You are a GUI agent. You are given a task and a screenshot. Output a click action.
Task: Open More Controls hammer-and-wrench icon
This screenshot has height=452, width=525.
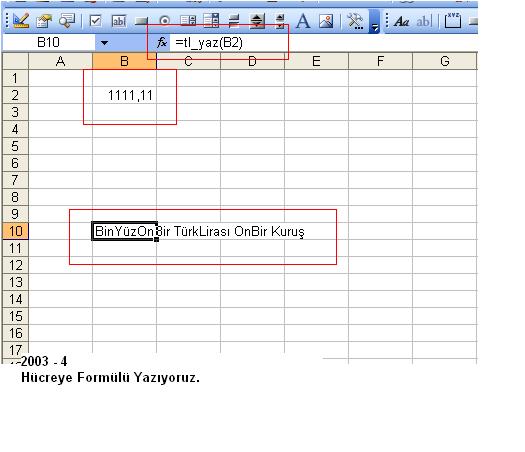click(355, 21)
